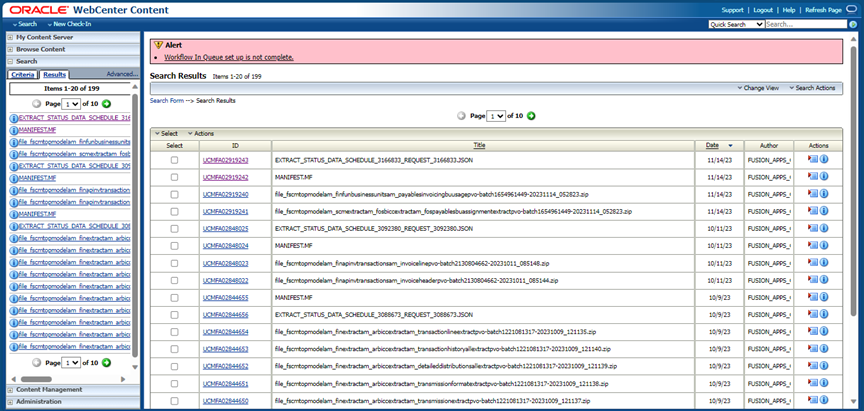Screen dimensions: 864x411
Task: Open the Search Actions menu
Action: [x=812, y=88]
